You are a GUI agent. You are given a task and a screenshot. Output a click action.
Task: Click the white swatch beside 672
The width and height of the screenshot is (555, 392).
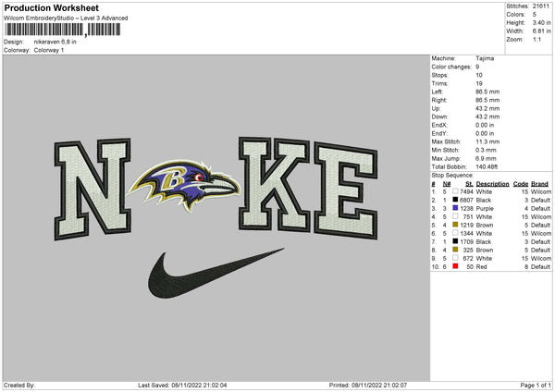(x=455, y=258)
